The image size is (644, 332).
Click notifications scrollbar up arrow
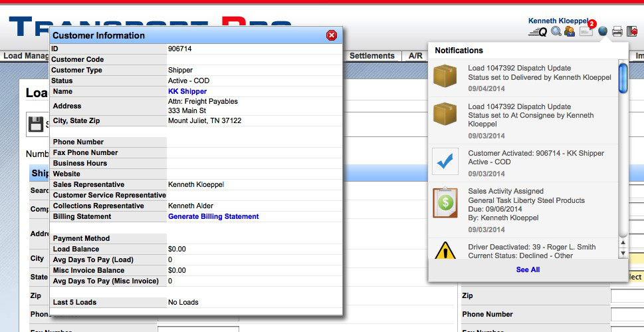[623, 242]
